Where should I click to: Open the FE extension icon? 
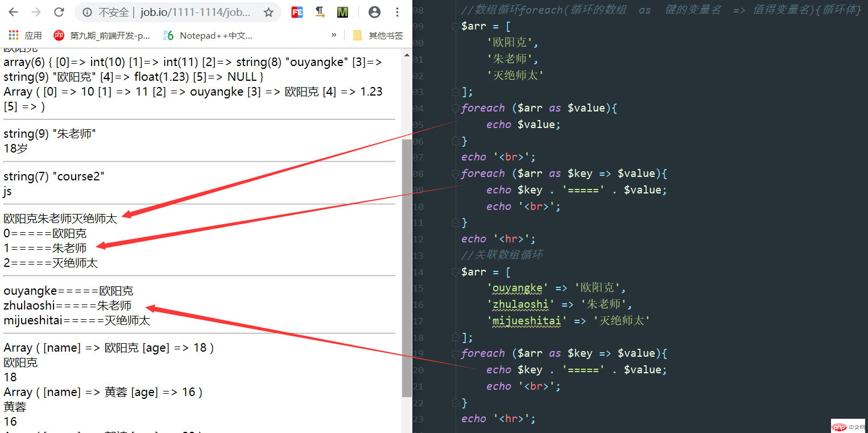[x=296, y=12]
